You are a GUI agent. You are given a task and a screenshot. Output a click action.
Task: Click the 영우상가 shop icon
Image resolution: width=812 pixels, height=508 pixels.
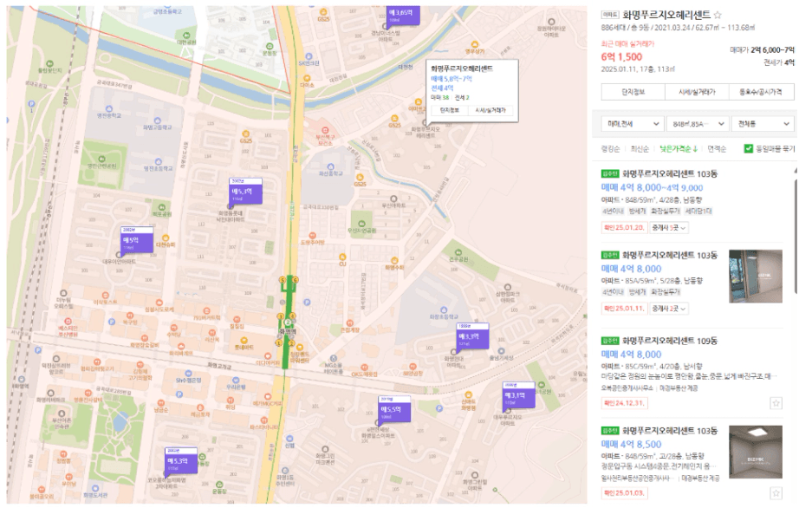(474, 44)
